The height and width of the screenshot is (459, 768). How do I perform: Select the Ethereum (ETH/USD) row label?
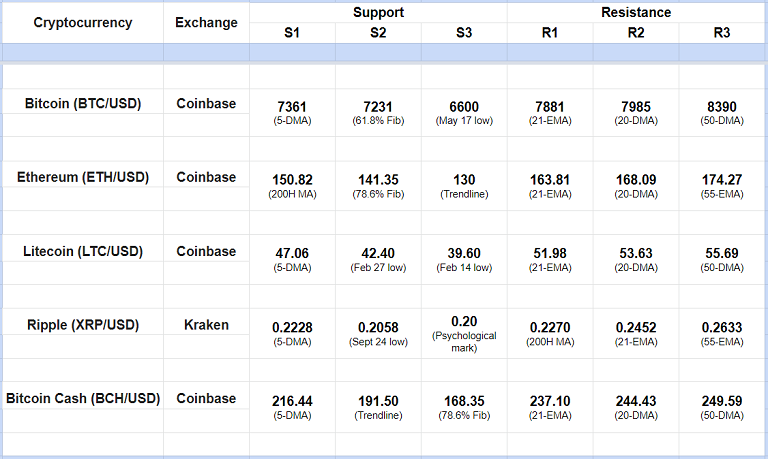coord(83,177)
